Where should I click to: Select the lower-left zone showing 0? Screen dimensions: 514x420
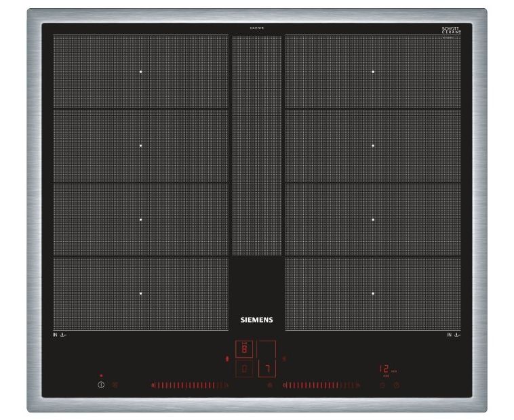(243, 369)
